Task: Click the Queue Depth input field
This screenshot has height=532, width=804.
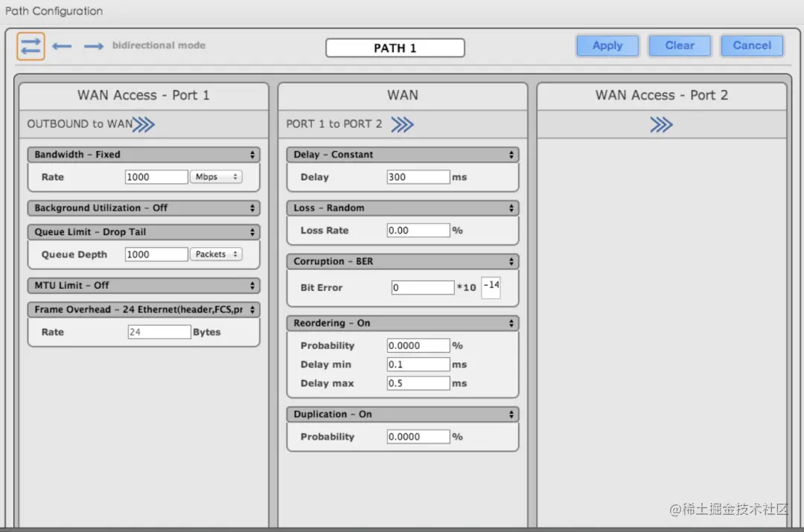Action: point(156,254)
